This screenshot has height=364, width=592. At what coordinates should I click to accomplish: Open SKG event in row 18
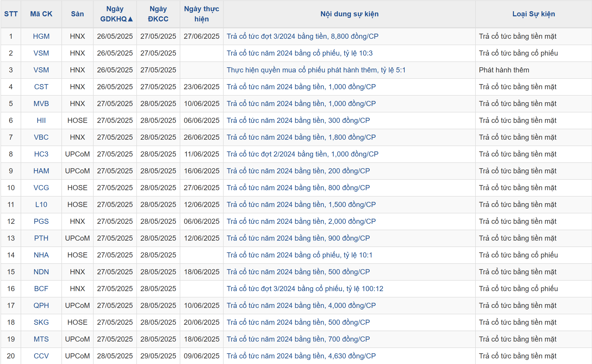[298, 322]
